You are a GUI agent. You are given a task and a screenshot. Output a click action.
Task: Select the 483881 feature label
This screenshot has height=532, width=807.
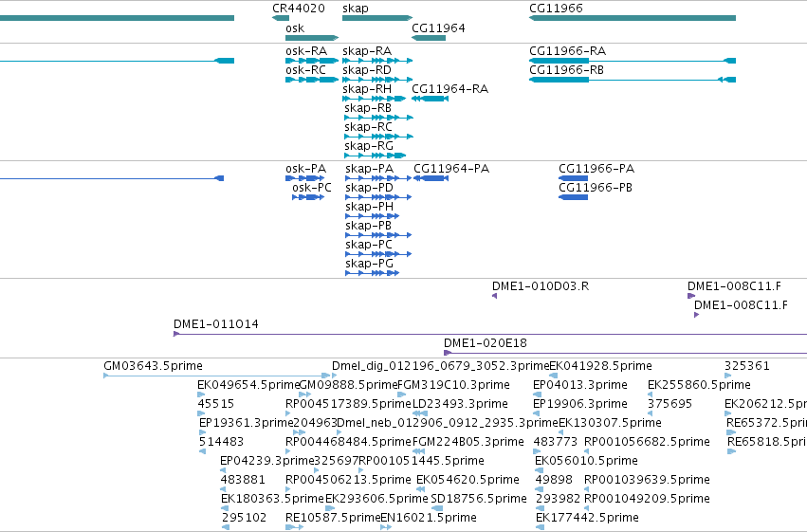(243, 480)
